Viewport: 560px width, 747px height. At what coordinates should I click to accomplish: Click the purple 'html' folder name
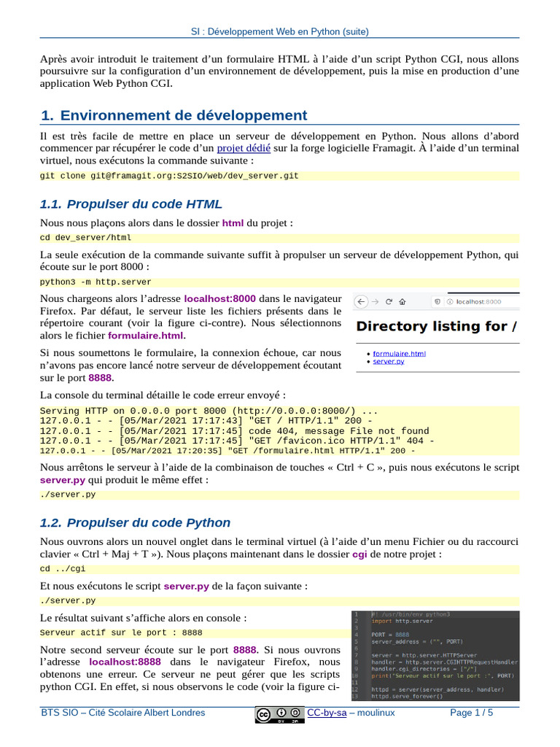coord(233,223)
